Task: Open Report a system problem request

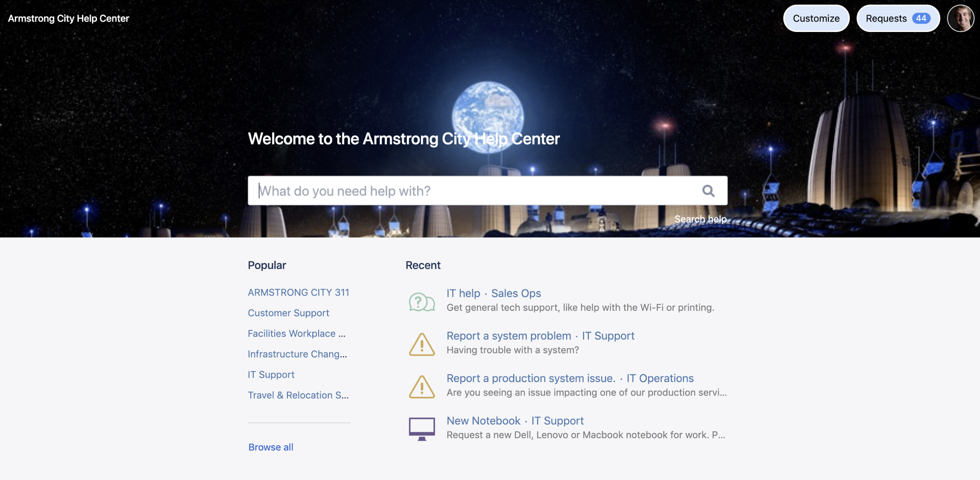Action: tap(509, 336)
